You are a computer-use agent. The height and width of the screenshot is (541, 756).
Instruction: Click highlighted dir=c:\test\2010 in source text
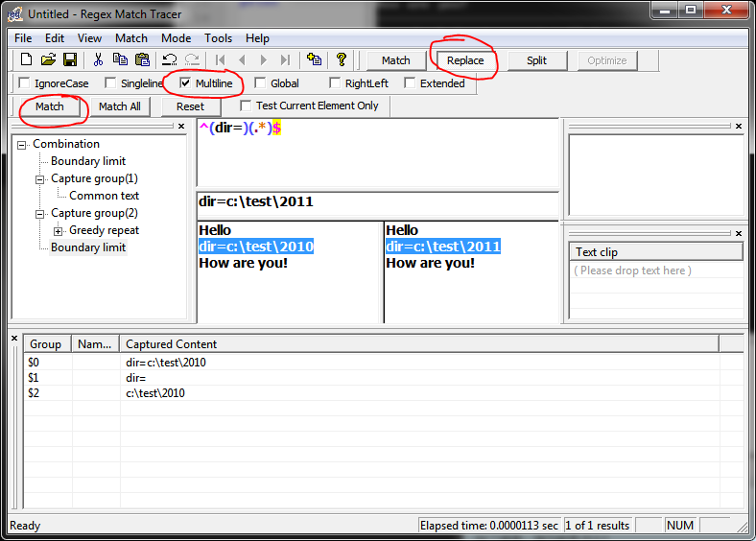pos(256,247)
